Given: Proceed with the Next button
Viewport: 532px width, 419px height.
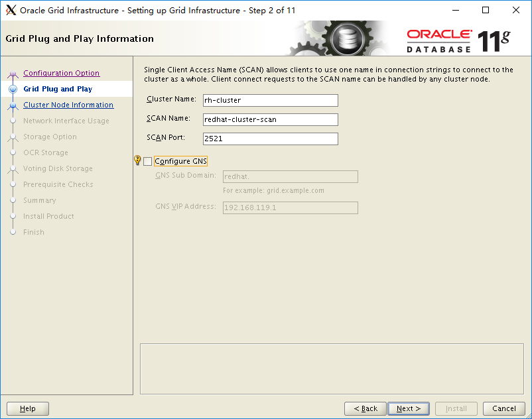Looking at the screenshot, I should coord(409,408).
